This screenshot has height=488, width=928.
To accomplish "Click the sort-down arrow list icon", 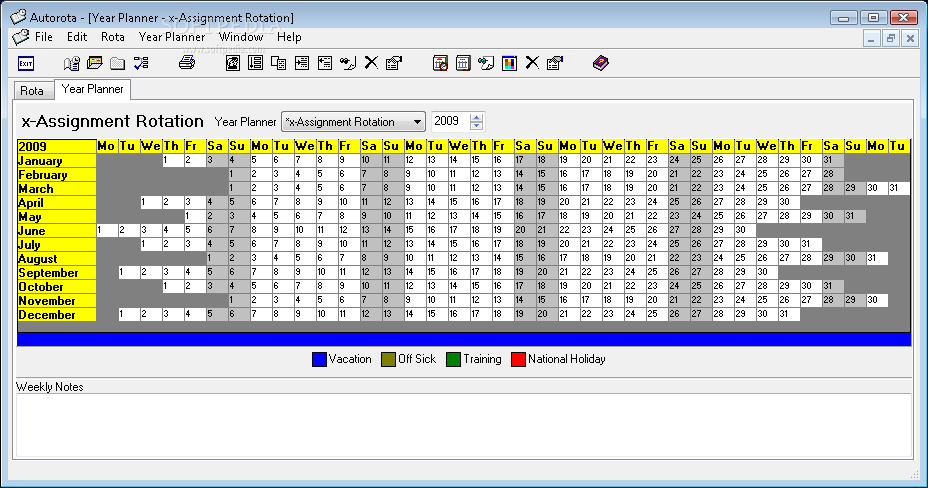I will 256,63.
